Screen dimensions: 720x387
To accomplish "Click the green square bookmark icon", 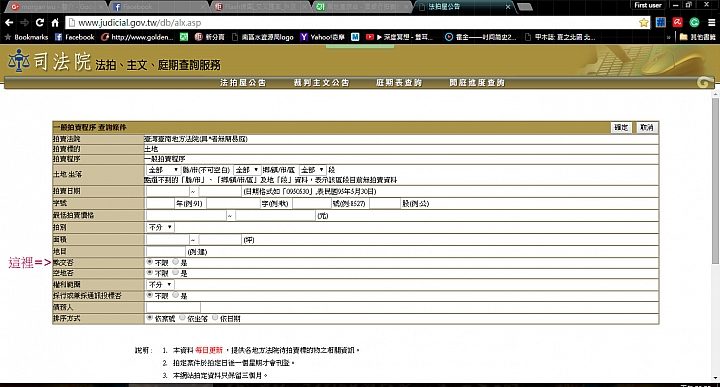I will pyautogui.click(x=184, y=37).
